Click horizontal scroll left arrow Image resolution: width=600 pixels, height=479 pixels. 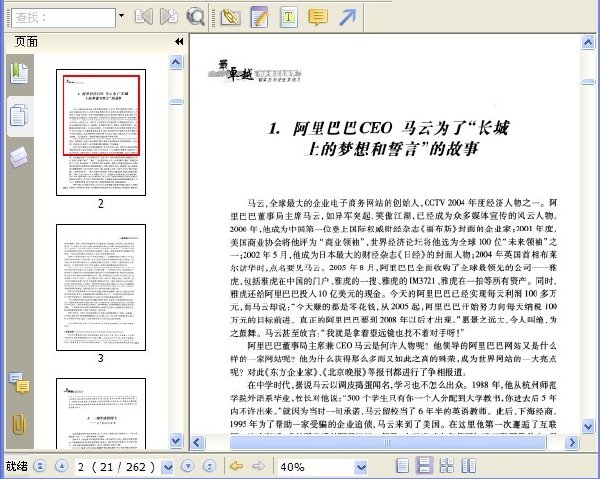point(197,443)
